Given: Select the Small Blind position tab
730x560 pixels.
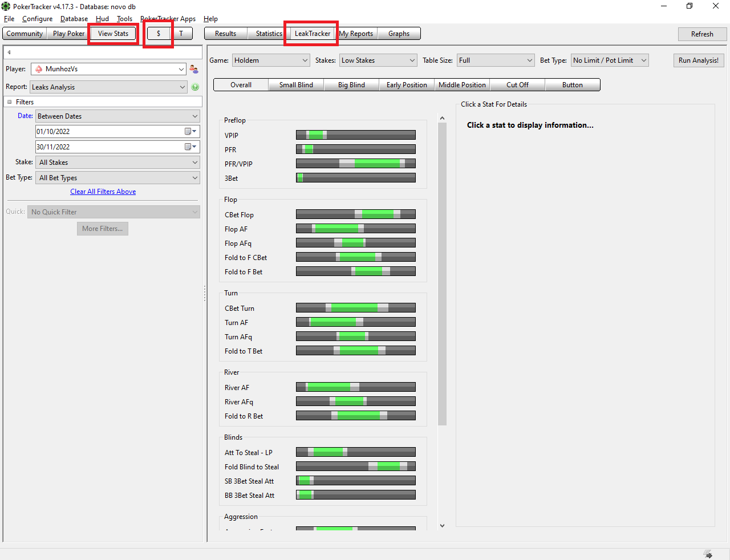Looking at the screenshot, I should point(296,85).
